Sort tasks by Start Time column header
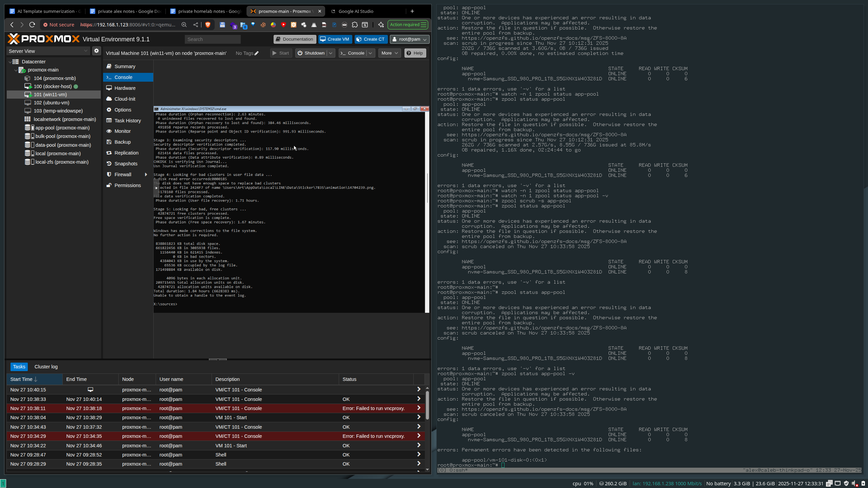Image resolution: width=868 pixels, height=488 pixels. tap(35, 379)
